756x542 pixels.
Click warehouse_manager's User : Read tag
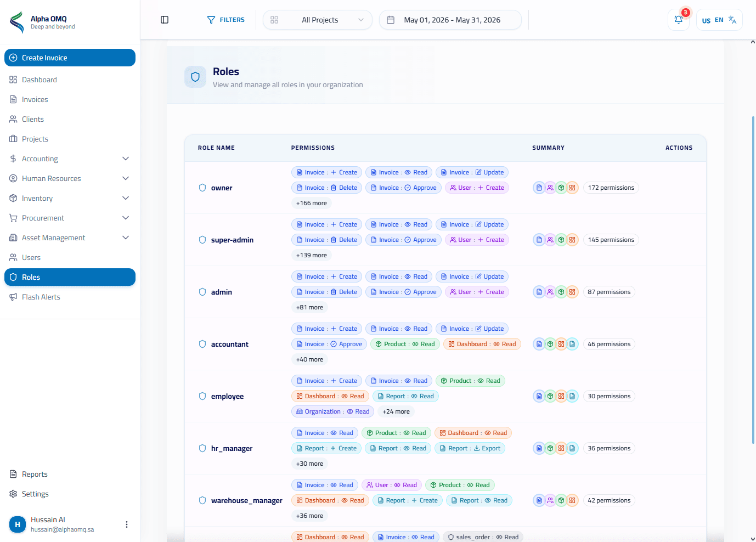(x=391, y=485)
